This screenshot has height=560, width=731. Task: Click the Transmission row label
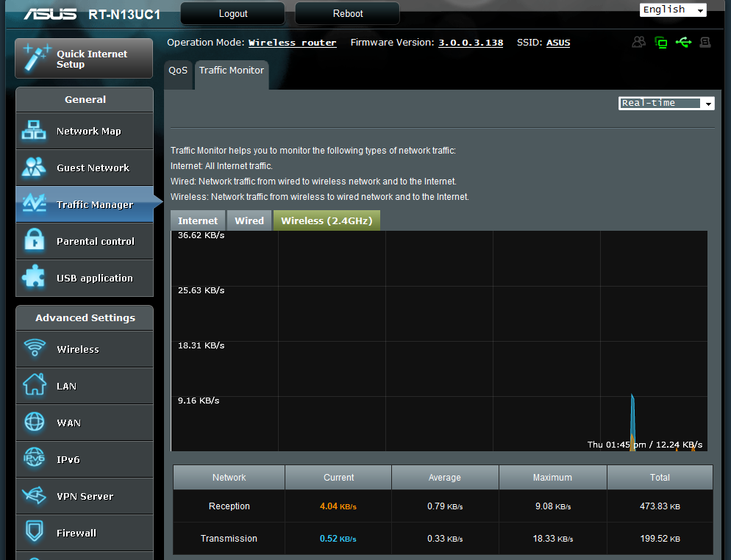point(229,539)
